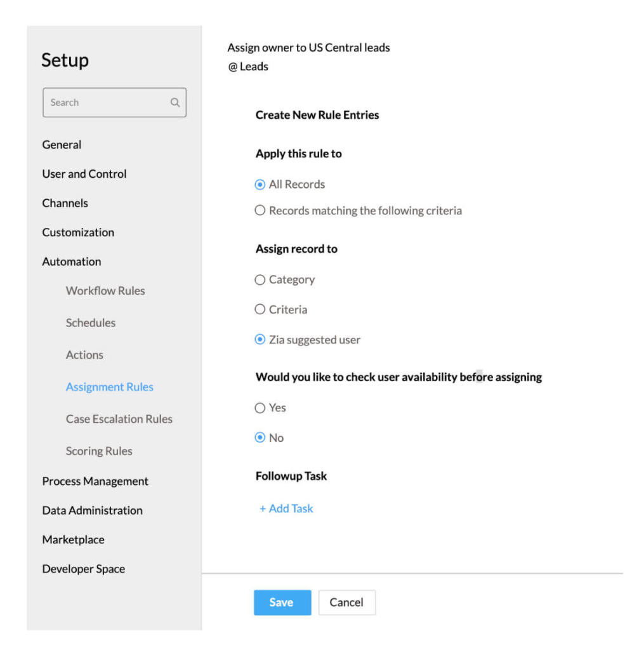644x650 pixels.
Task: Select Yes for user availability check
Action: 260,408
